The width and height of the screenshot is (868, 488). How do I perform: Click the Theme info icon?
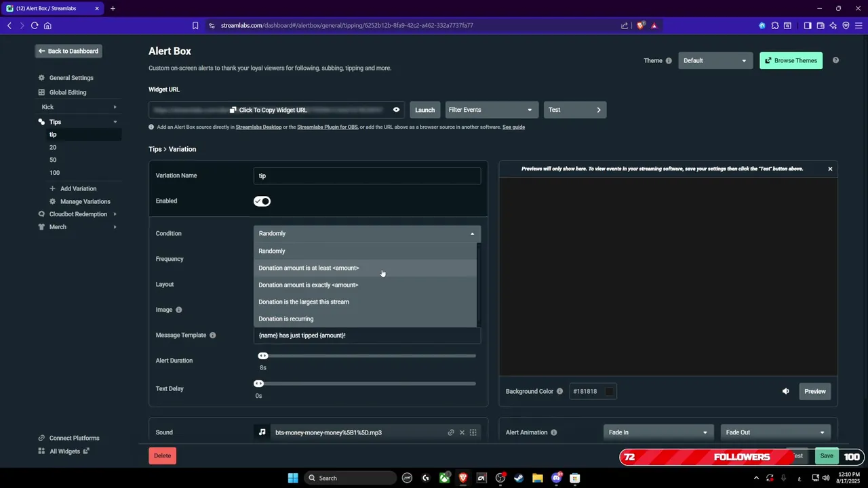(x=669, y=60)
